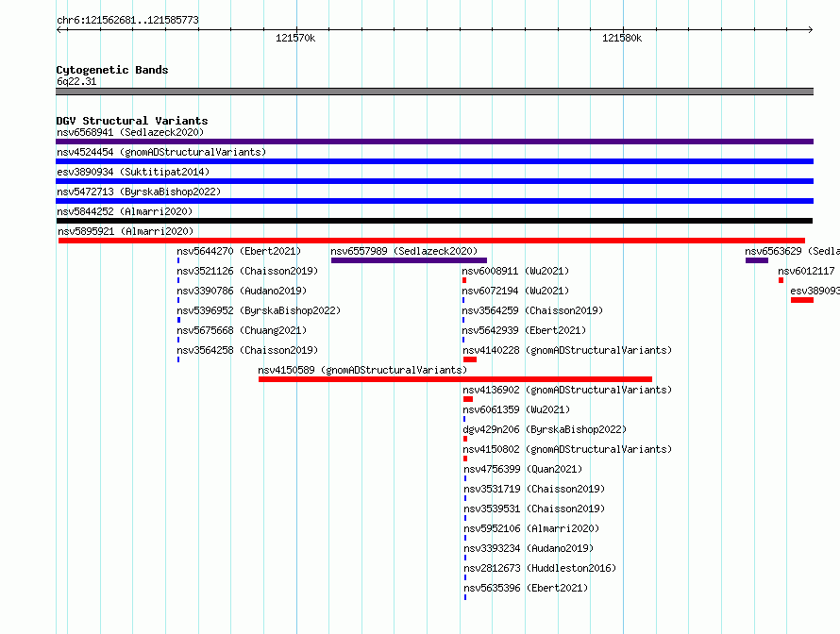Click the 121580k ruler tick label

click(621, 38)
